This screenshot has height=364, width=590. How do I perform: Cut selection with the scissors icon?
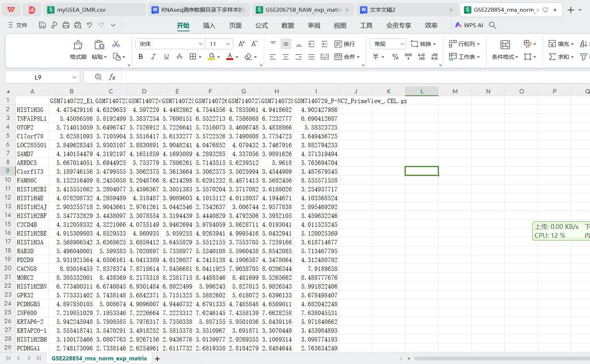click(x=116, y=44)
